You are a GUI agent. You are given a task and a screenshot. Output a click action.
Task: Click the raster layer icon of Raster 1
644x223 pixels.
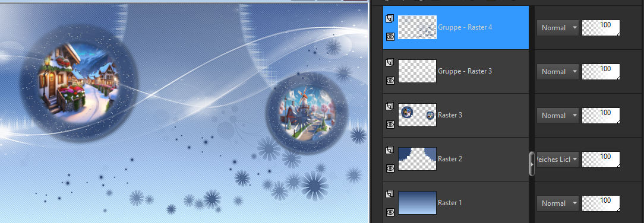pyautogui.click(x=390, y=194)
